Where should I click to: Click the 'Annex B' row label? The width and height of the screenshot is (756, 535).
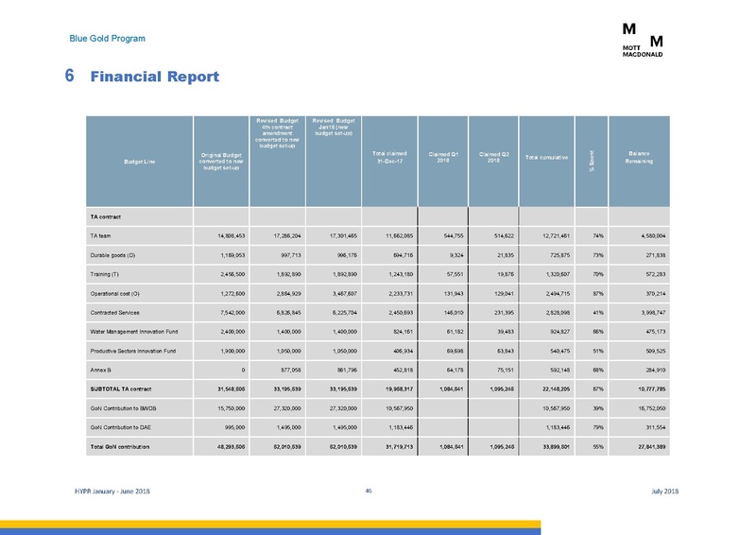pos(100,370)
